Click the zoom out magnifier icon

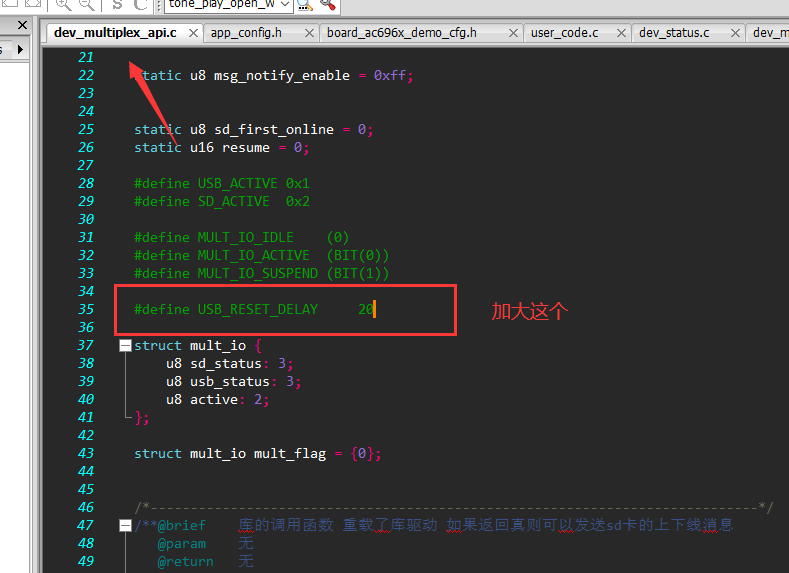click(87, 5)
